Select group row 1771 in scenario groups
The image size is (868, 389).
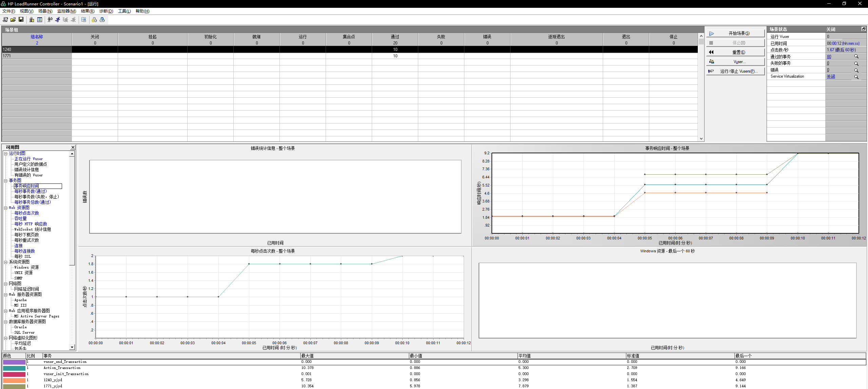coord(350,56)
